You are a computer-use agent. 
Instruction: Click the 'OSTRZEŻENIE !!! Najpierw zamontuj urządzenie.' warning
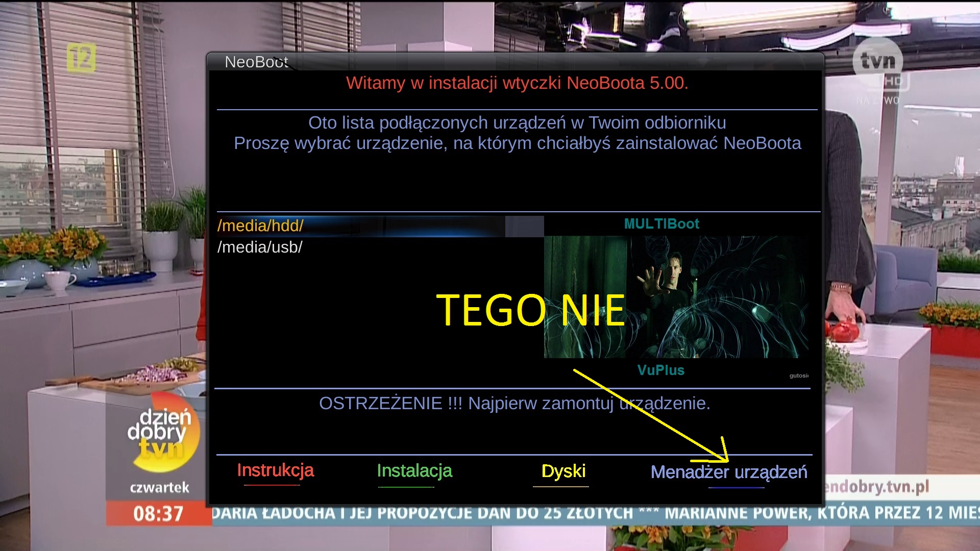(x=514, y=404)
